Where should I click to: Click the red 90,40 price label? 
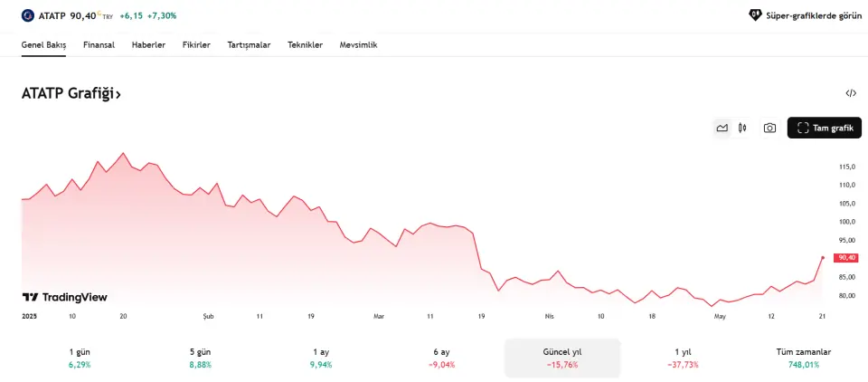click(x=847, y=257)
